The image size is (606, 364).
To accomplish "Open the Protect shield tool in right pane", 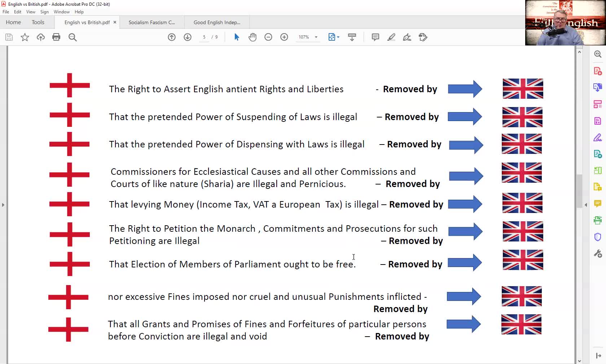I will [x=598, y=237].
